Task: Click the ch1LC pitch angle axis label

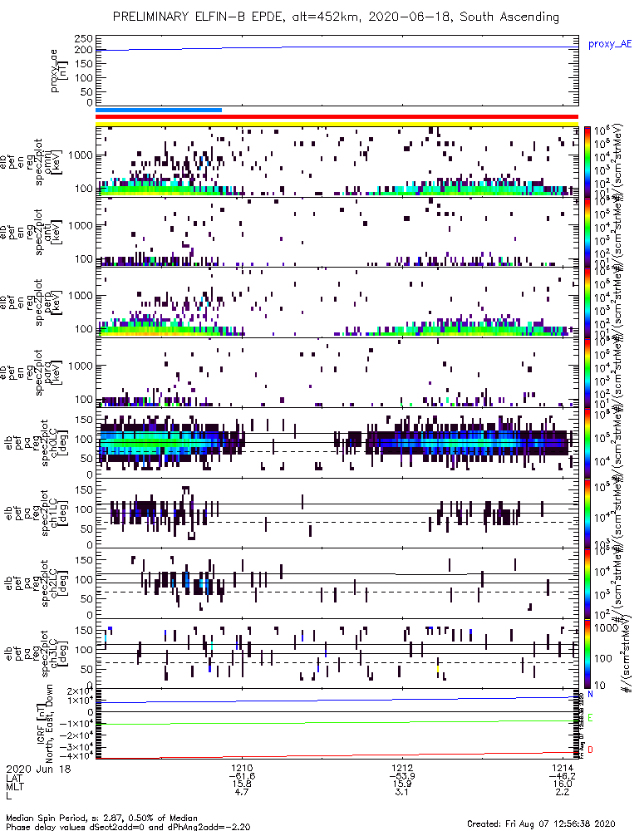Action: (37, 513)
